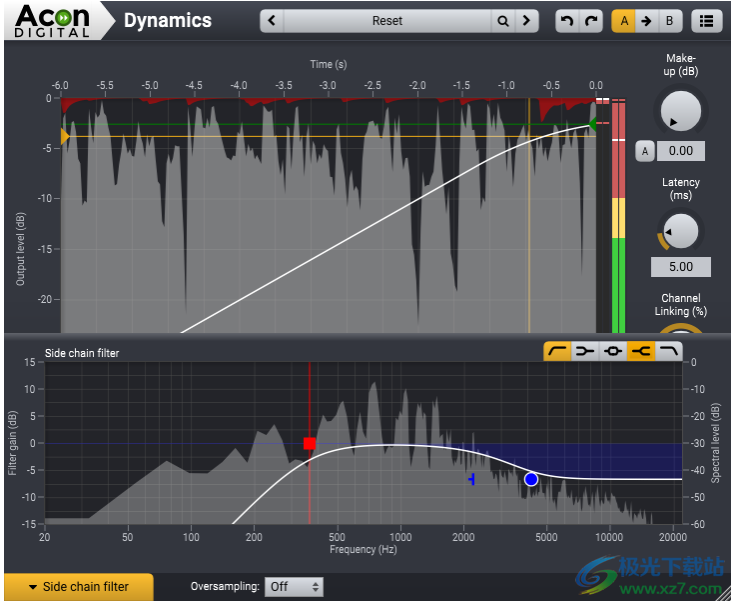Click the 1000 Hz frequency tick label
The image size is (735, 605).
point(400,537)
